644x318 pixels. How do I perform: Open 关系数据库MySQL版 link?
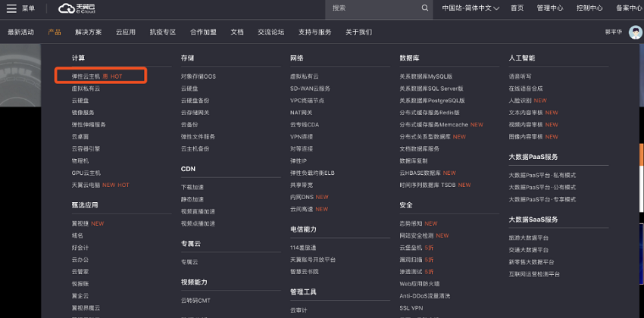426,76
